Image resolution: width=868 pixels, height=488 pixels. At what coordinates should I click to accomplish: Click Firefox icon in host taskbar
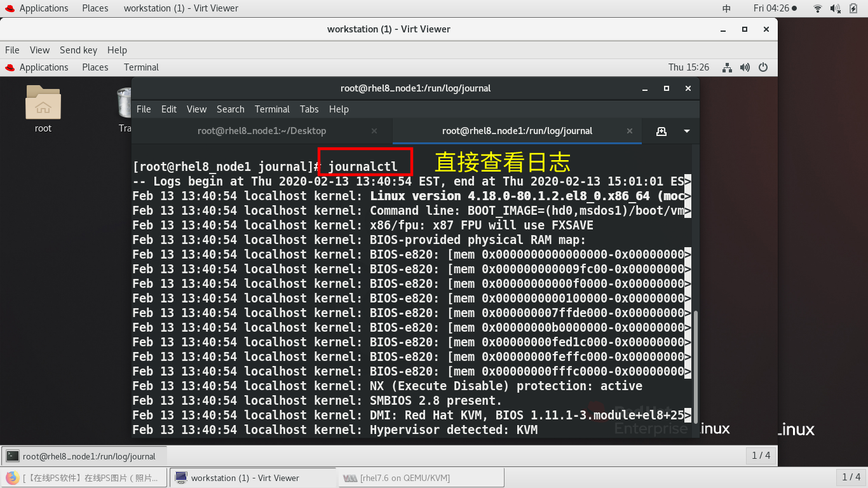(x=12, y=478)
